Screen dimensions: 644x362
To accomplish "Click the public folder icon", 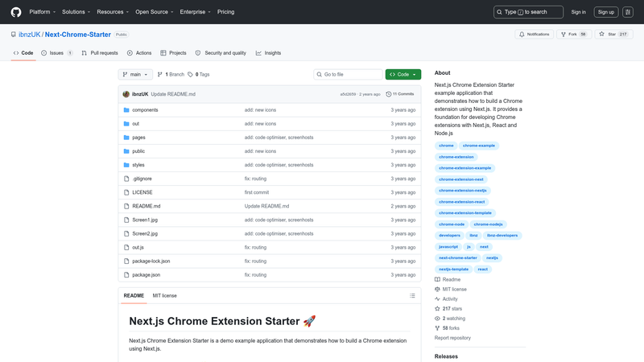I will click(x=126, y=151).
